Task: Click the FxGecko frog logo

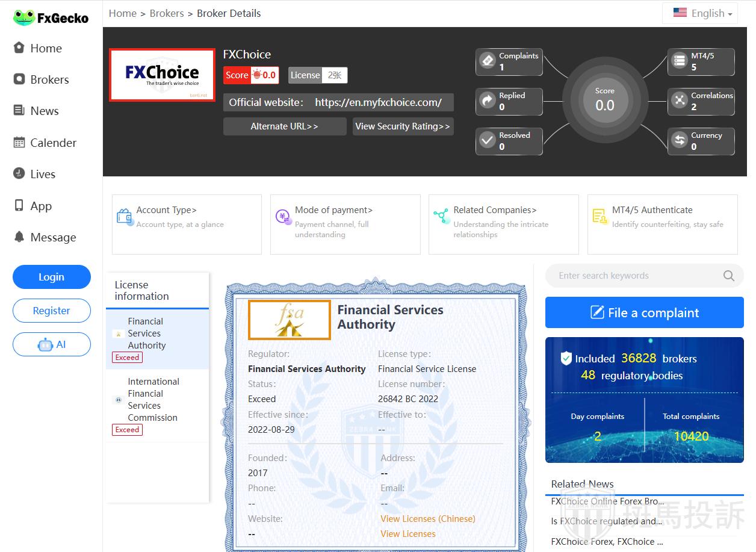Action: 24,17
